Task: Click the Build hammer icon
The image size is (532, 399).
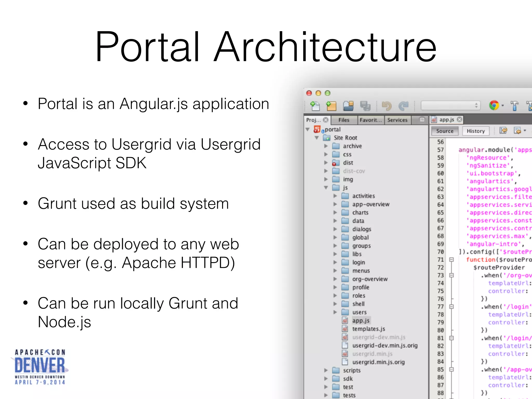Action: (514, 106)
